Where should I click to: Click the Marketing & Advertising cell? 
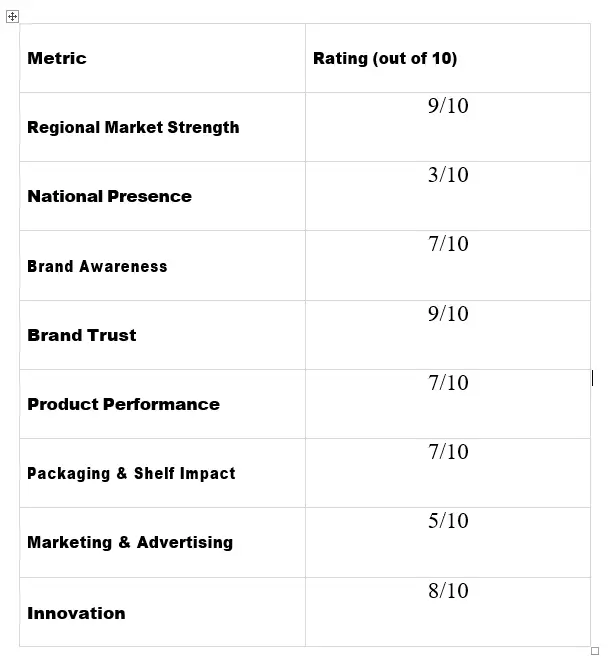(162, 543)
